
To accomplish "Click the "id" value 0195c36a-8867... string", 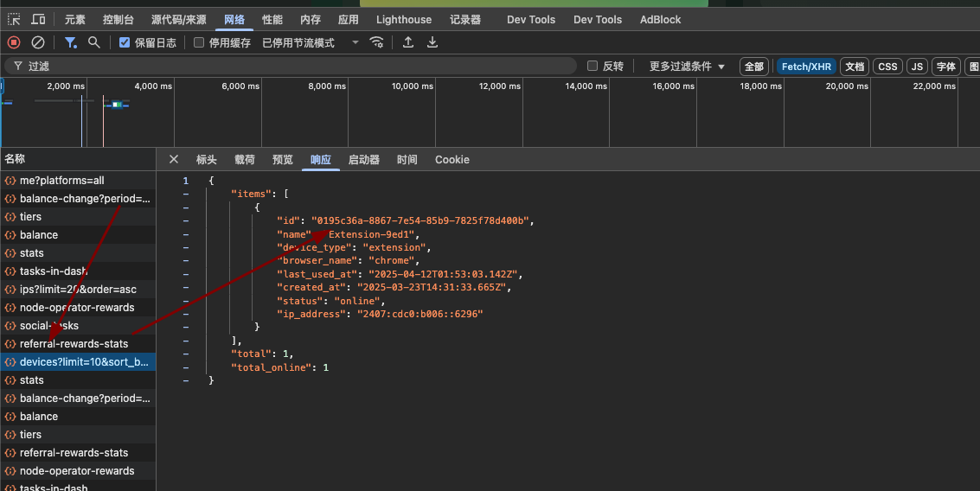I will 422,220.
